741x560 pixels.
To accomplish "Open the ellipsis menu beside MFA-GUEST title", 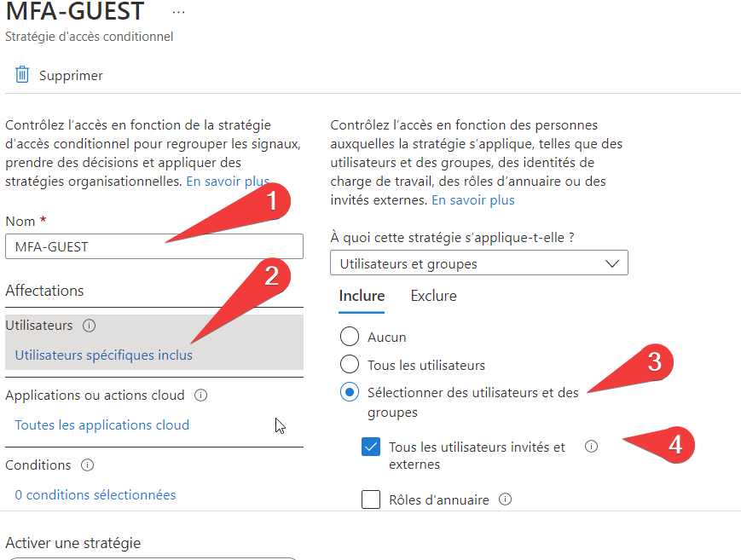I will 178,12.
